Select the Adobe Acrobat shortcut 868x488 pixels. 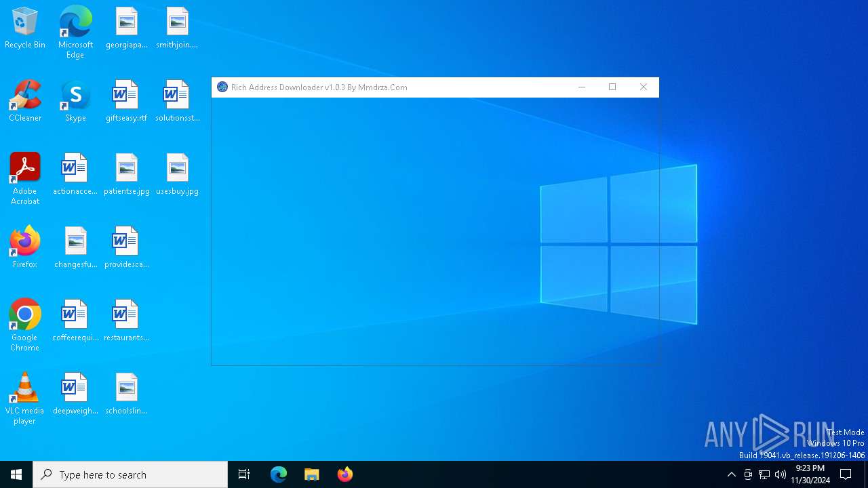point(25,179)
